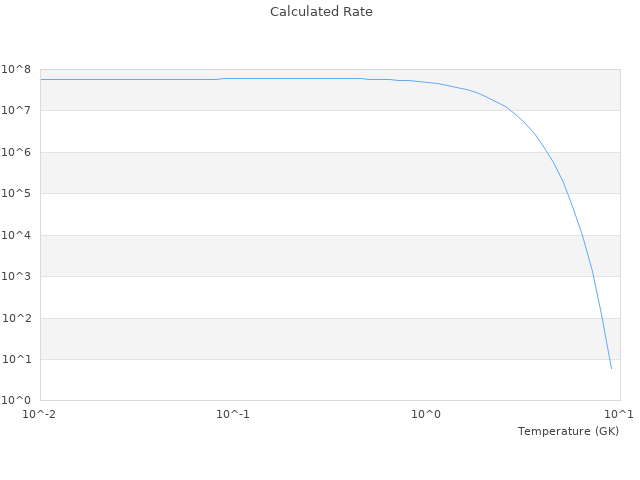Click the gray left start of the rate line
The height and width of the screenshot is (480, 640).
42,79
